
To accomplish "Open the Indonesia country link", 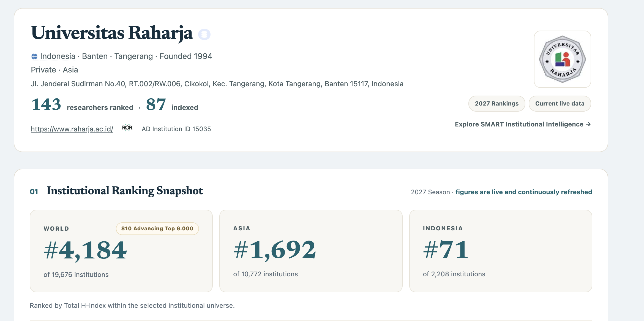I will 58,56.
